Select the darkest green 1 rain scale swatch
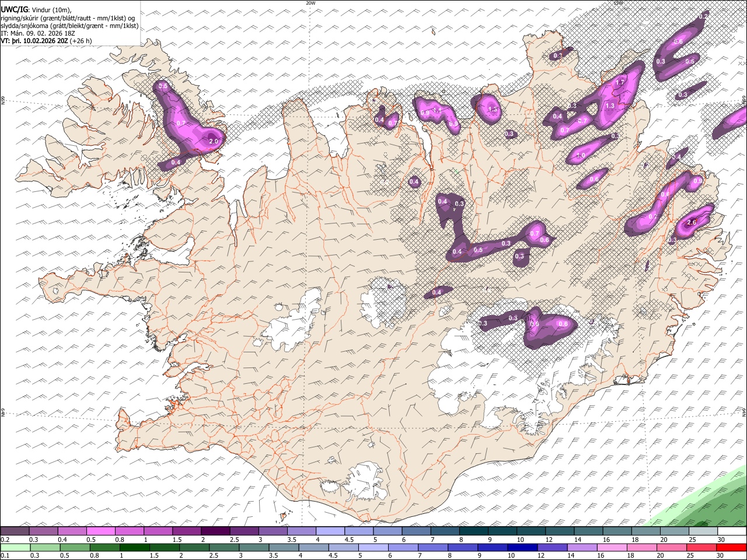The width and height of the screenshot is (747, 560). coord(134,548)
